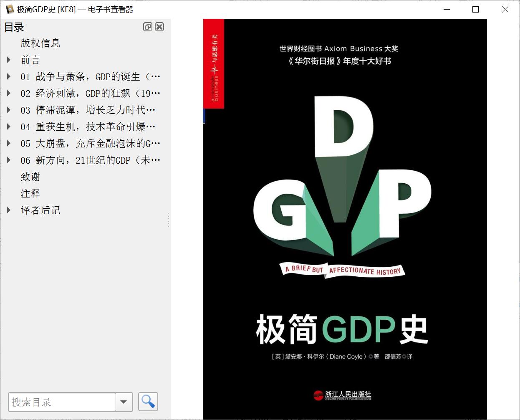
Task: Maximize the e-book viewer window
Action: pos(475,9)
